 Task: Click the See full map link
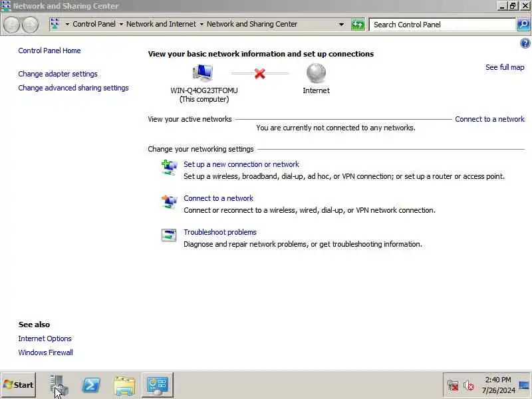[x=505, y=67]
